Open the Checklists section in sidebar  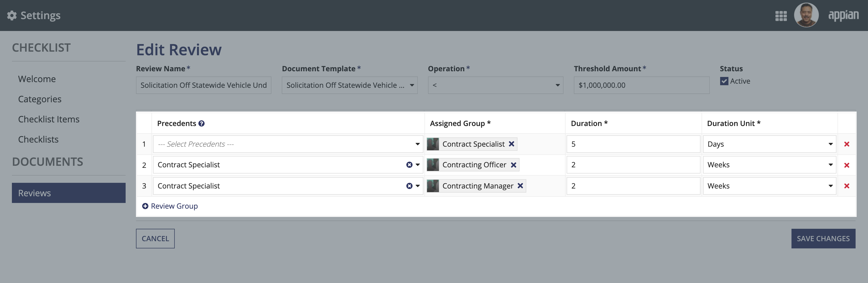[38, 138]
